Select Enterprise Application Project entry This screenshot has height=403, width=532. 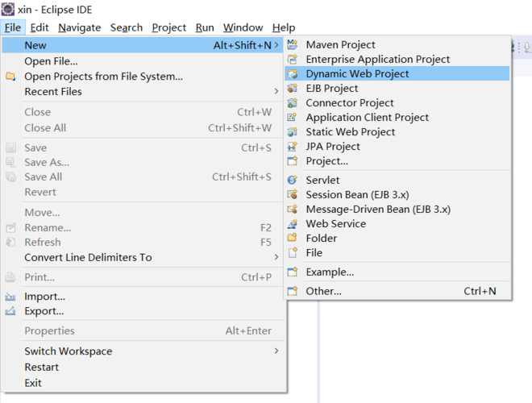pos(397,60)
